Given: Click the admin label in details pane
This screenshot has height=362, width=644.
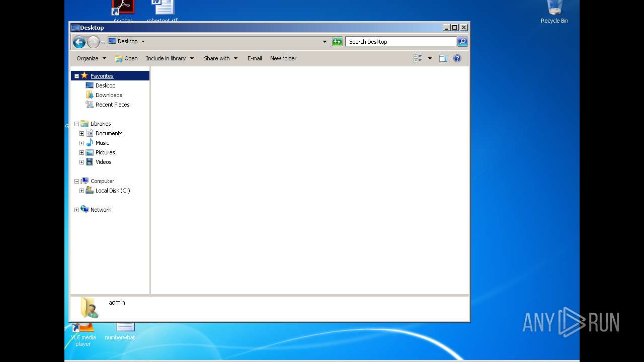Looking at the screenshot, I should (117, 302).
